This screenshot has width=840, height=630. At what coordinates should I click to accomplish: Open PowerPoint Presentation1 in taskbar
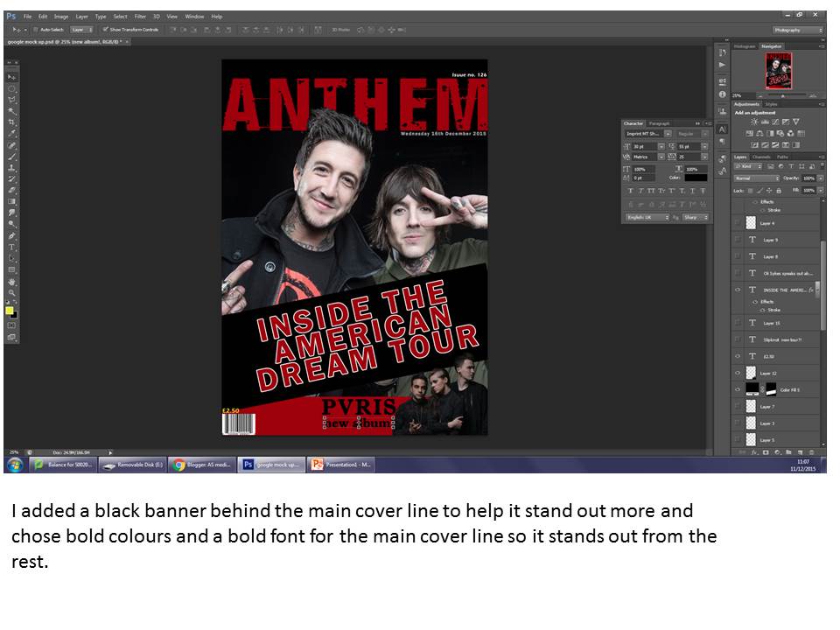[x=340, y=465]
